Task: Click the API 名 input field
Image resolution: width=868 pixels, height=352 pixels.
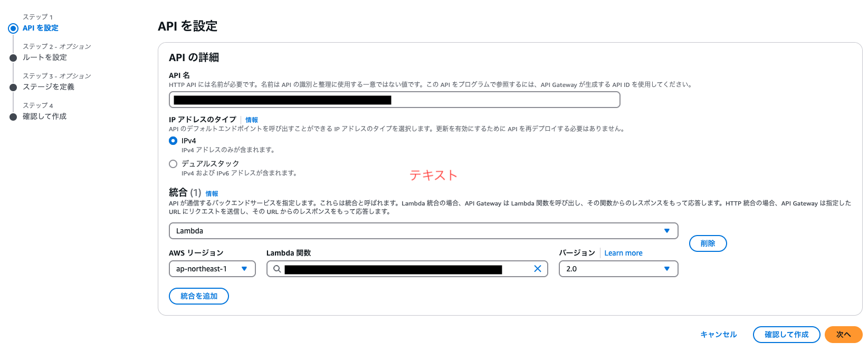Action: (395, 100)
